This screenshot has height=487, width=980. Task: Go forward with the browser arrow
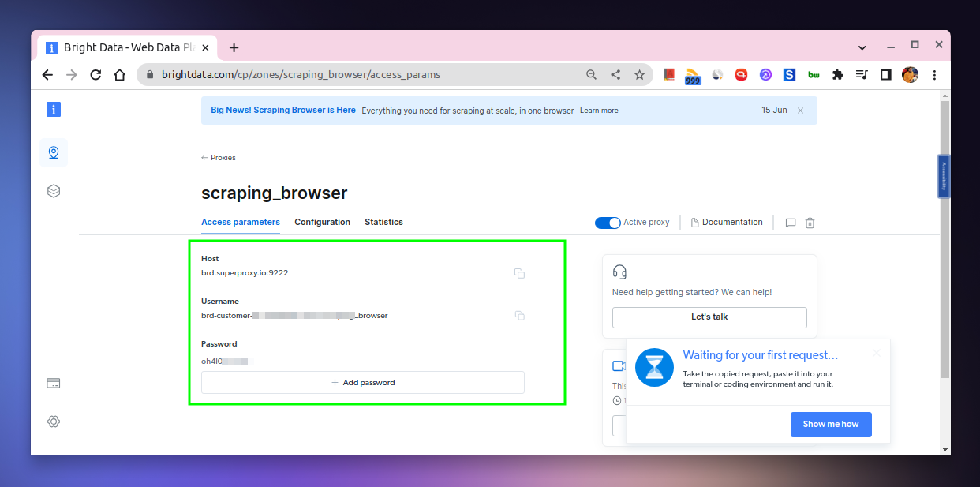click(x=72, y=75)
